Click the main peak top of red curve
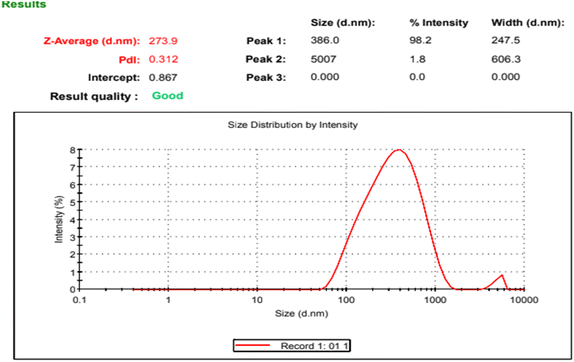 [398, 150]
